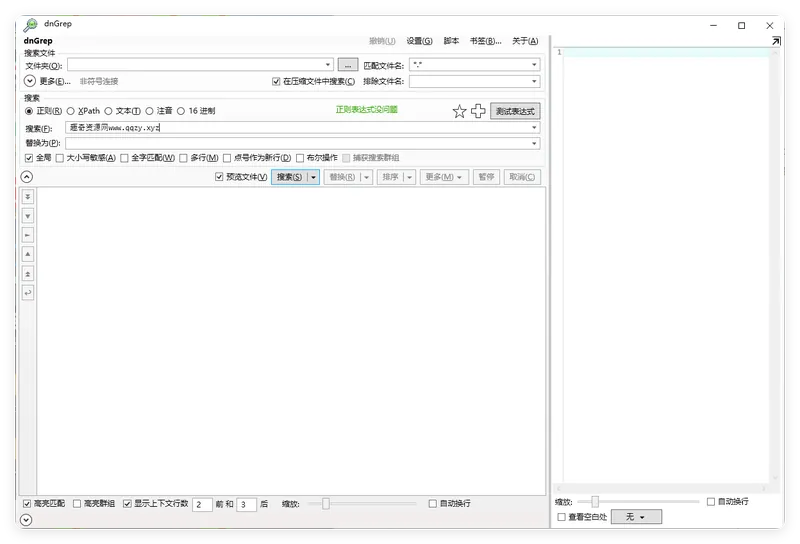The width and height of the screenshot is (800, 544).
Task: Click the collapse-all results icon
Action: point(28,196)
